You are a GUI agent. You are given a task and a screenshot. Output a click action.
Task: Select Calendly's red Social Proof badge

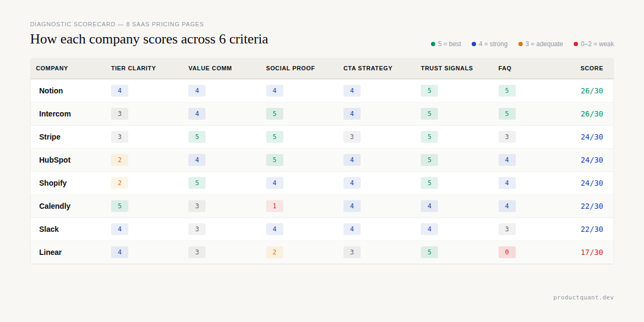pyautogui.click(x=275, y=206)
